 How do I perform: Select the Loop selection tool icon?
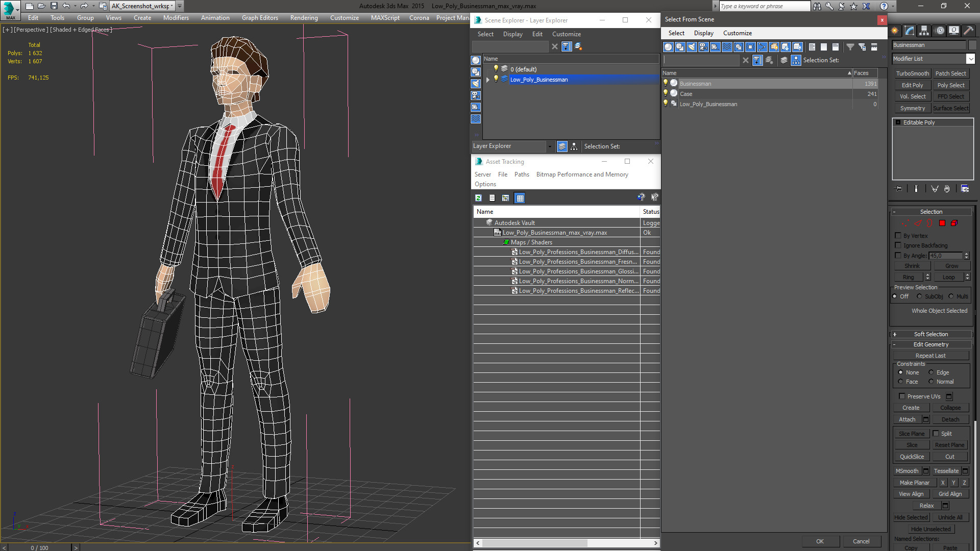pos(948,277)
